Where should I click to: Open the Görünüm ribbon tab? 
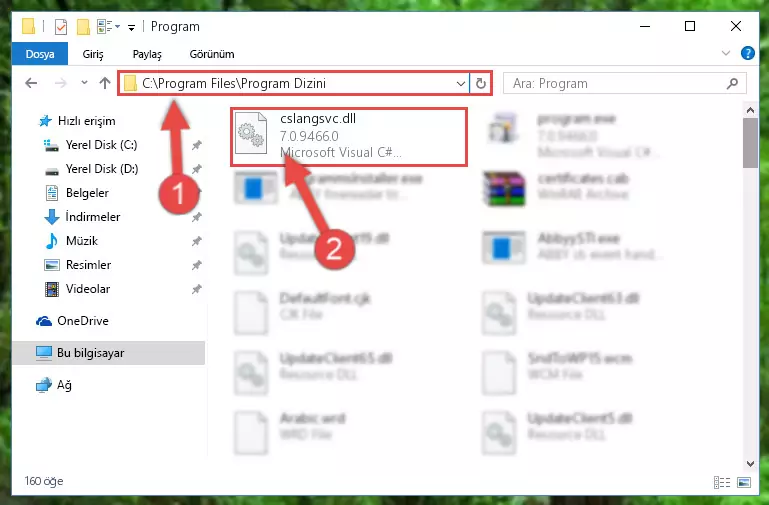[212, 54]
